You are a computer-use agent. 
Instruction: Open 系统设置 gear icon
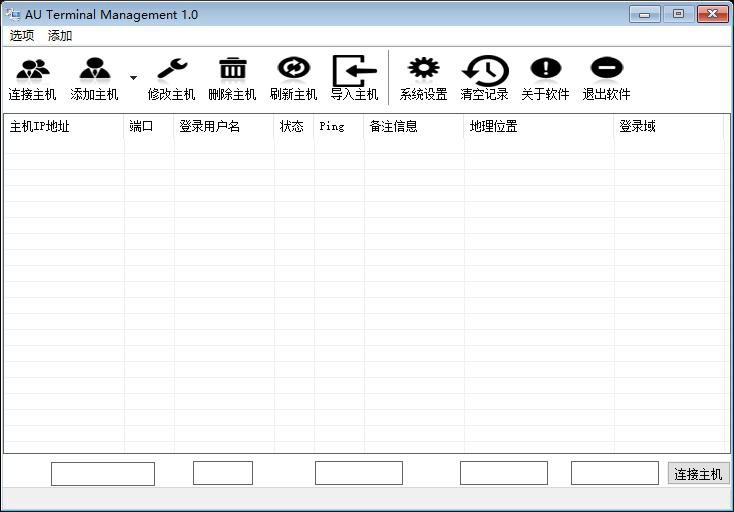point(423,69)
